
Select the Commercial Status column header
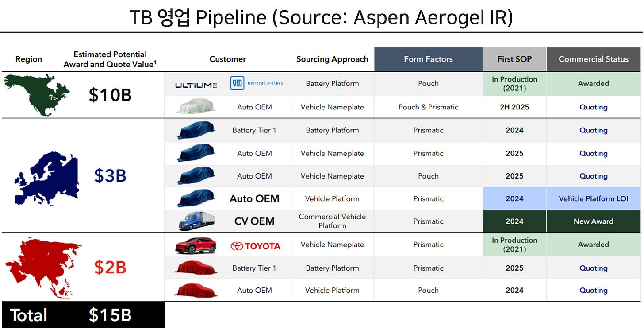pos(594,59)
